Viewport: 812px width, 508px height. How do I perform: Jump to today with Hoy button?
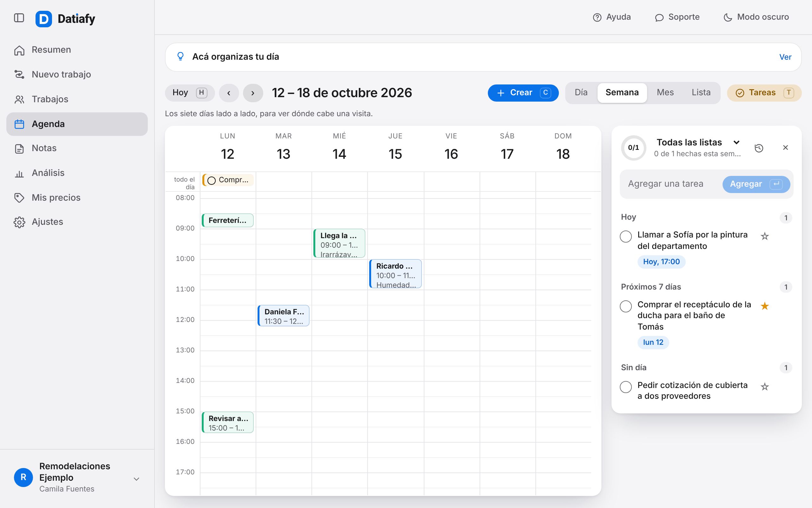pos(190,93)
